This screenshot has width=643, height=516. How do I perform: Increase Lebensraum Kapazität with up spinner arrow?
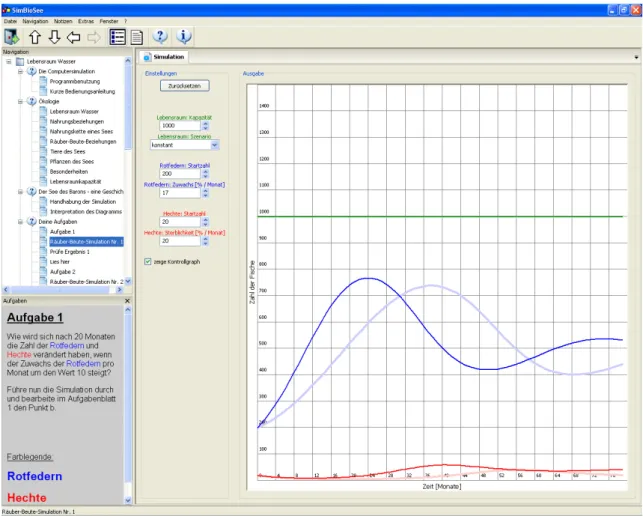pyautogui.click(x=205, y=123)
